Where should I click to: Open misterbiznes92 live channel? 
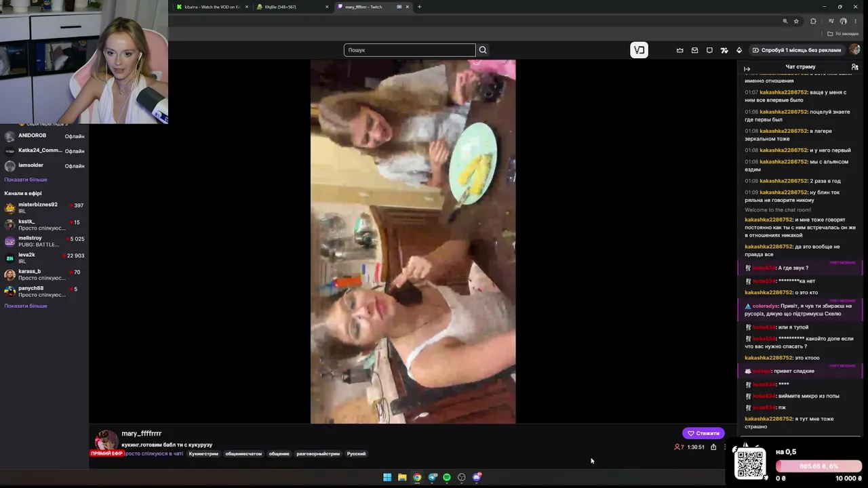point(45,207)
